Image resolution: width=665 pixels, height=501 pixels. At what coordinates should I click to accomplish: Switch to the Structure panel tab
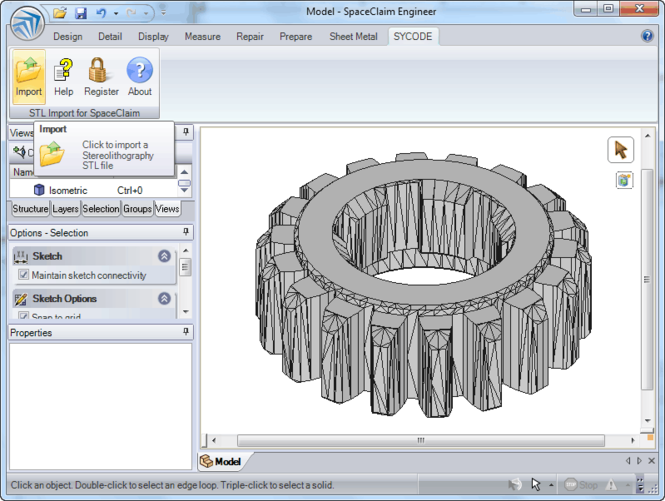click(x=30, y=209)
